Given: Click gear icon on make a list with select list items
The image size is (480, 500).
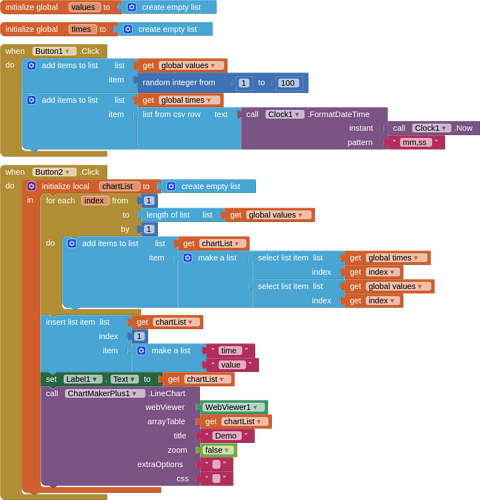Looking at the screenshot, I should coord(188,258).
